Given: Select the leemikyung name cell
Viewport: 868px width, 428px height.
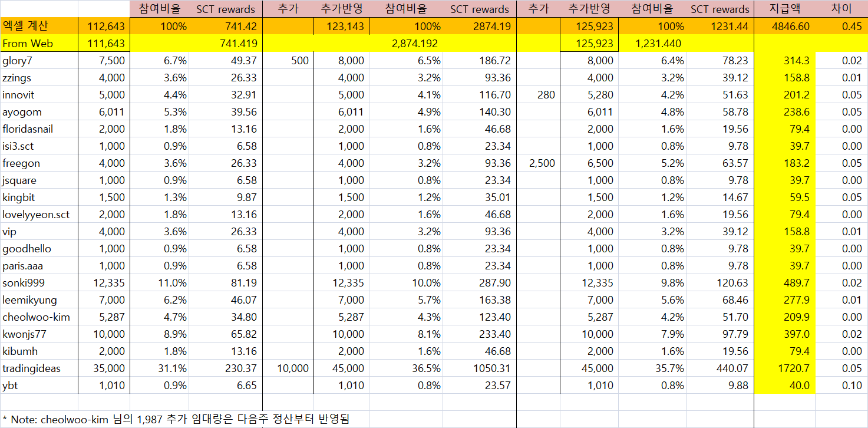Looking at the screenshot, I should click(x=39, y=299).
